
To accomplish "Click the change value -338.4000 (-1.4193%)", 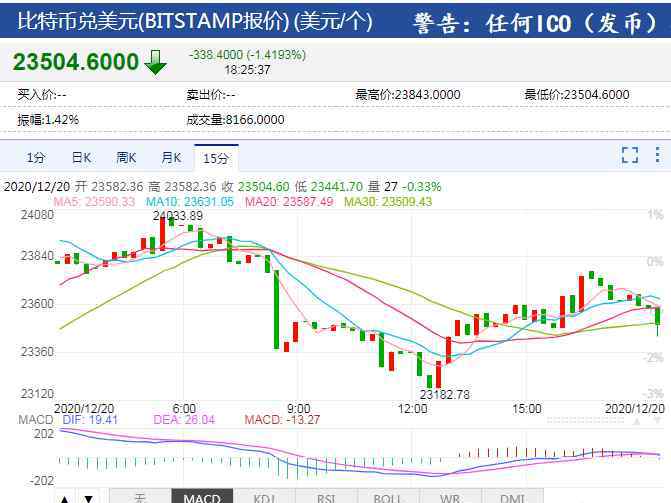I will click(x=247, y=55).
